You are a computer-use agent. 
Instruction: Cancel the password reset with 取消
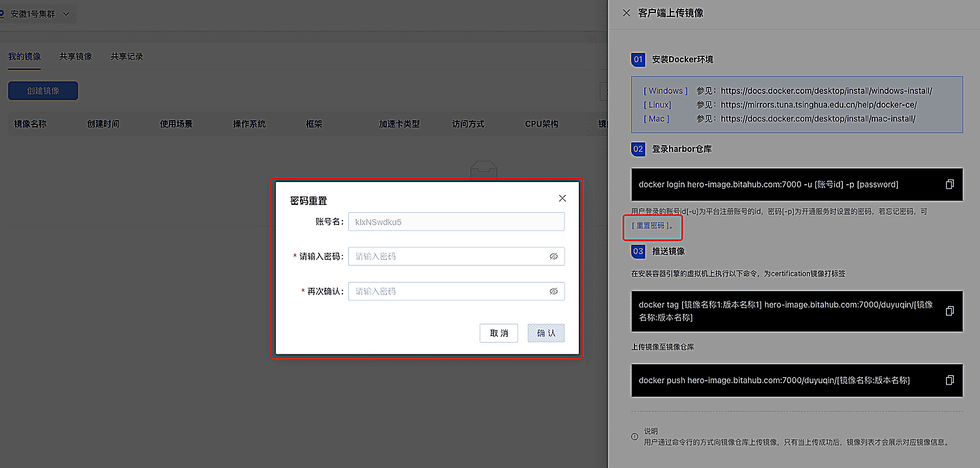(498, 333)
